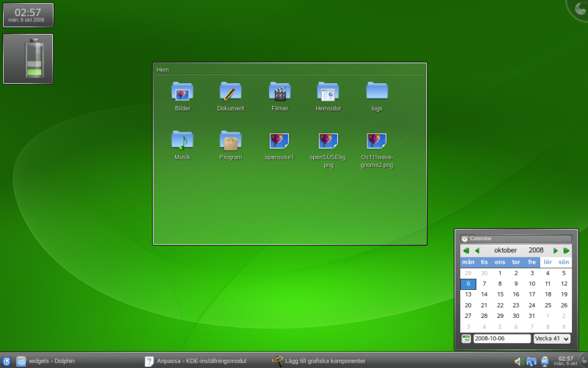Open the KDE Kickoff launcher menu
588x368 pixels.
click(7, 361)
